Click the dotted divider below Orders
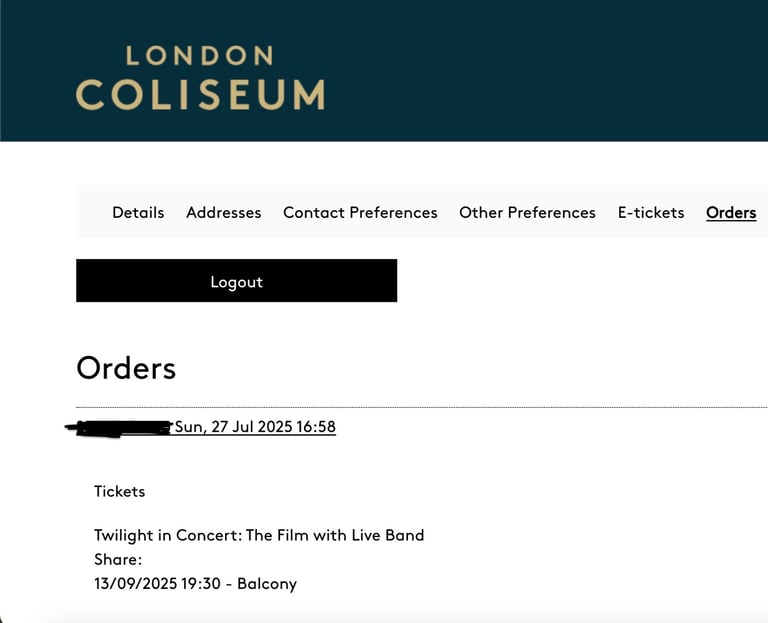Image resolution: width=768 pixels, height=623 pixels. (x=422, y=407)
